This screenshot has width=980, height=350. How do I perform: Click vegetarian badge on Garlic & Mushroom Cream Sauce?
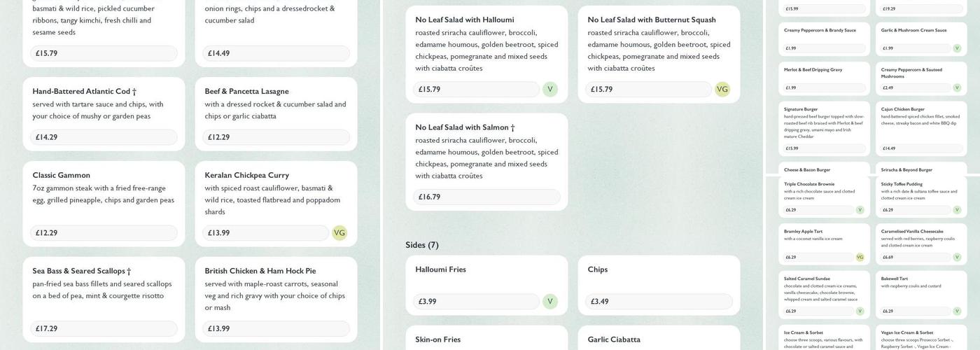point(957,48)
